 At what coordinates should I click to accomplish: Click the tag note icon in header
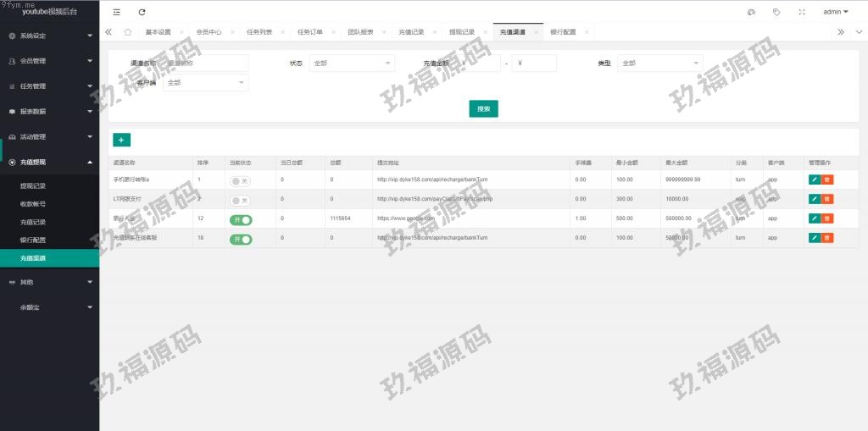pyautogui.click(x=776, y=12)
